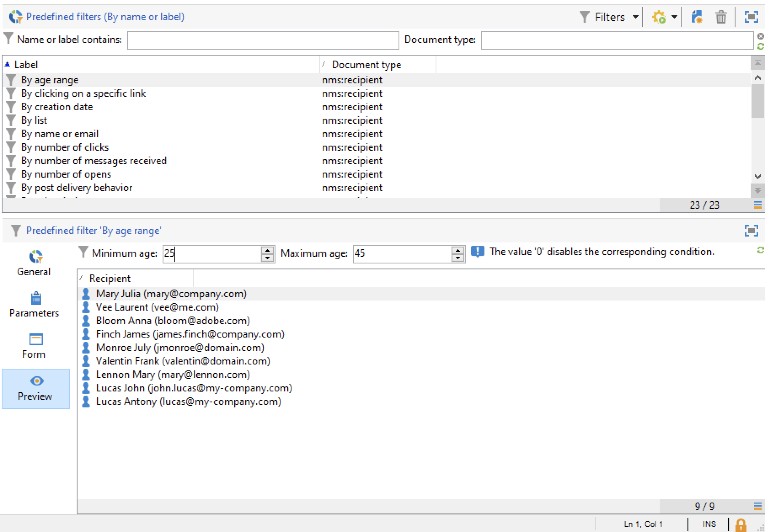This screenshot has height=532, width=765.
Task: Select the 'By creation date' filter
Action: click(x=377, y=107)
